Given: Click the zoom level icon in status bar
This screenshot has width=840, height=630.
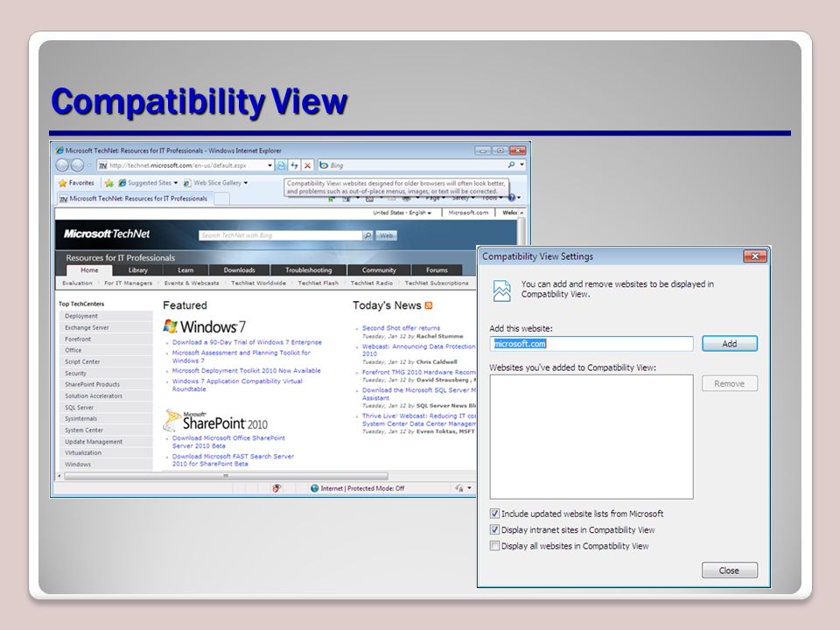Looking at the screenshot, I should coord(459,488).
